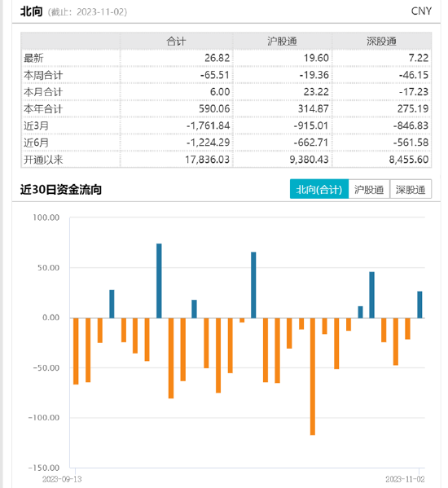Viewport: 448px width, 488px height.
Task: Click the 深股通 column header in table
Action: coord(381,41)
